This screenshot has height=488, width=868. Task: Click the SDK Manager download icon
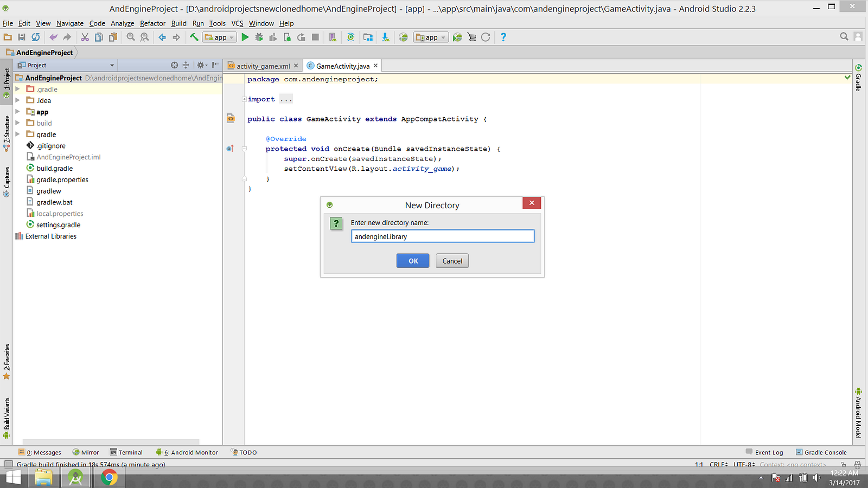click(385, 37)
